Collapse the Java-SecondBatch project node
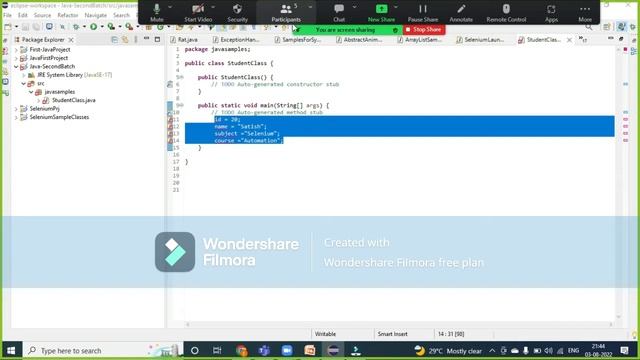 click(x=16, y=67)
